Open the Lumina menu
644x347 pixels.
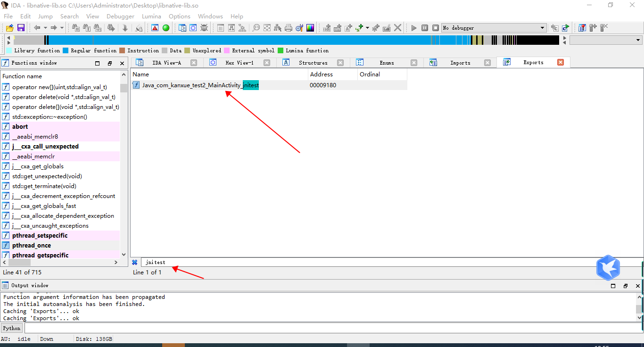pos(151,16)
